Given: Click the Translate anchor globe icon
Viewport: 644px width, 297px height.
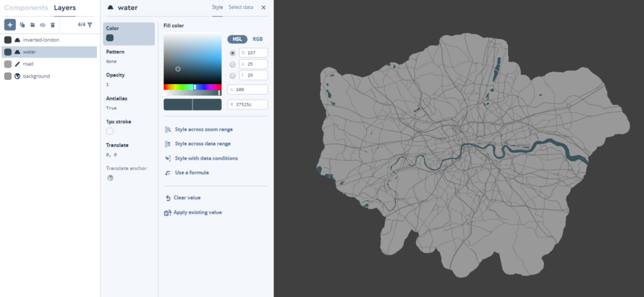Looking at the screenshot, I should click(x=110, y=177).
